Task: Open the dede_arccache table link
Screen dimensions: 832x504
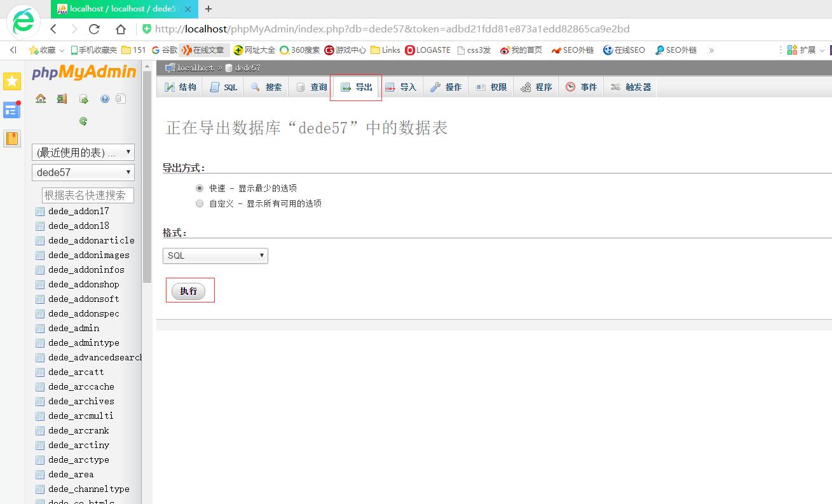Action: (x=81, y=386)
